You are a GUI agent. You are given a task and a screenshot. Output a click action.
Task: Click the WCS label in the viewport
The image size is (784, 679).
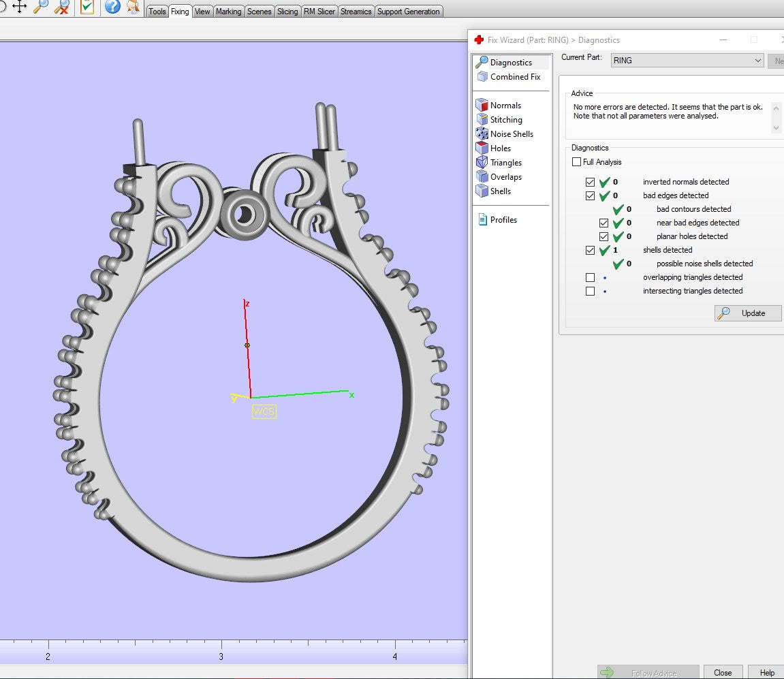[x=264, y=411]
